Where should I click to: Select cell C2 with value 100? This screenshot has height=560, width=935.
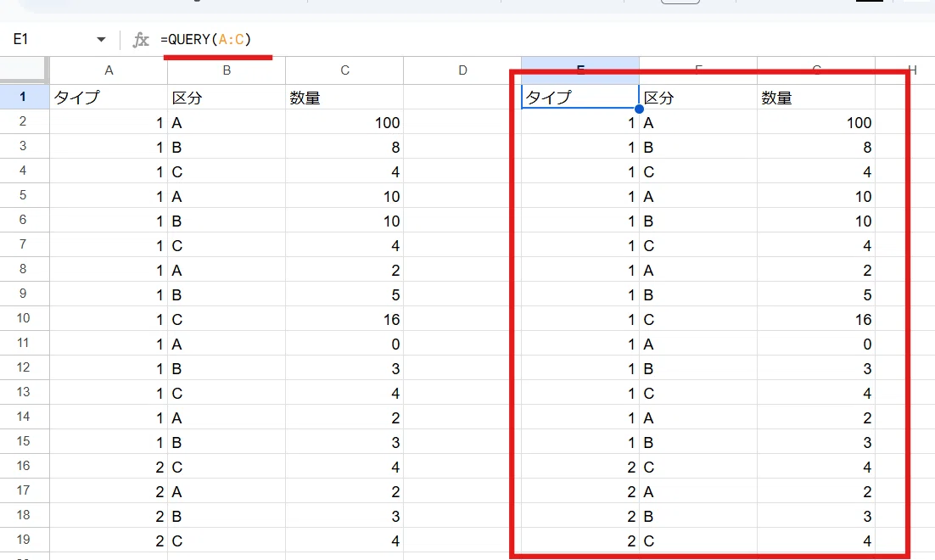click(x=344, y=121)
